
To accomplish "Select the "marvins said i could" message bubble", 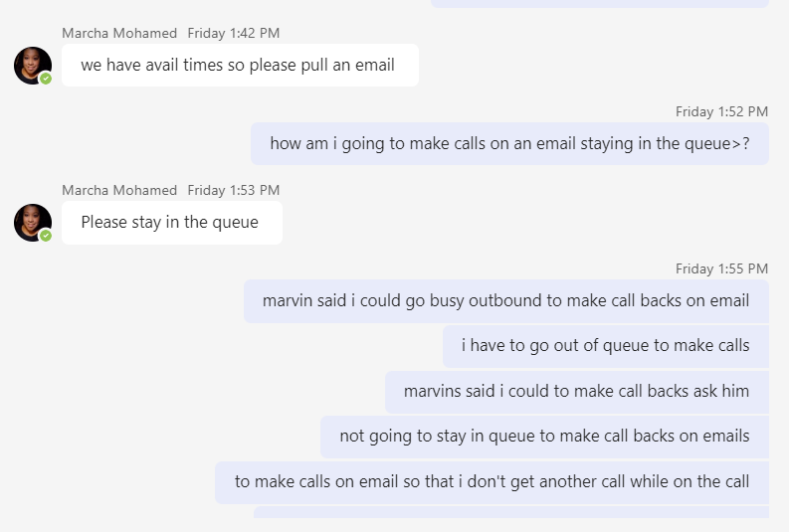I will (576, 392).
